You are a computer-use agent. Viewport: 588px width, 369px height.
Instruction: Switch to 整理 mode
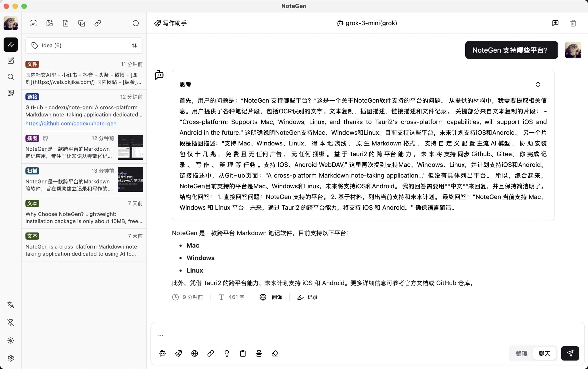(x=521, y=353)
